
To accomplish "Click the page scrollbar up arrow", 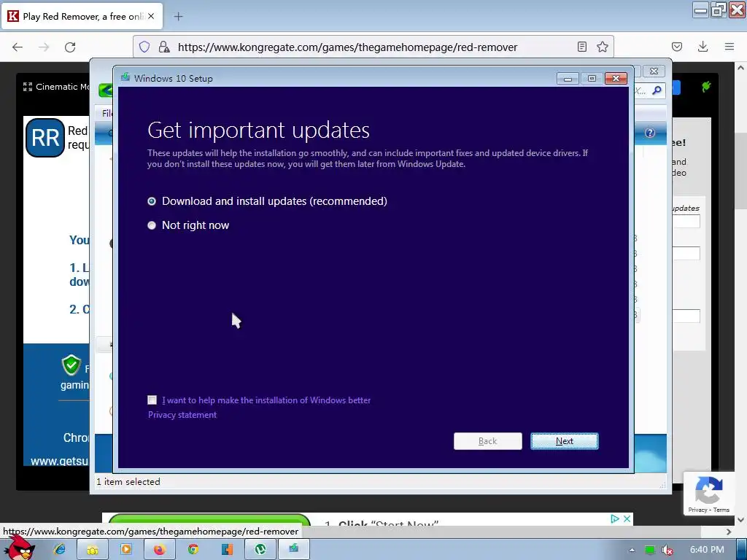I will [741, 68].
